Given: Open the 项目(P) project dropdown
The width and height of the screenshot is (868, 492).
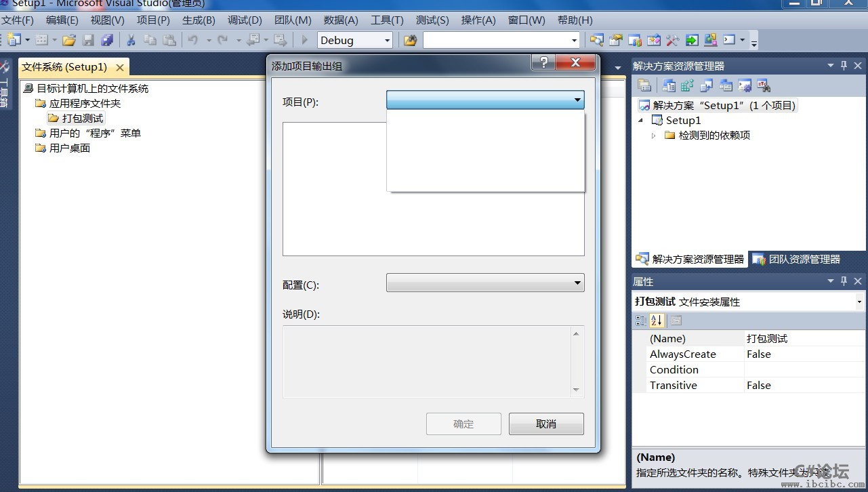Looking at the screenshot, I should [x=485, y=100].
